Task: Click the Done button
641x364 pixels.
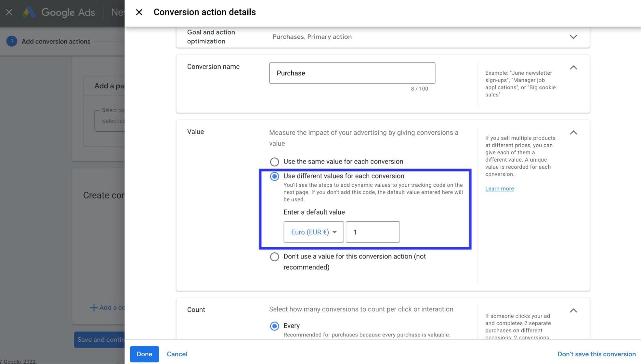Action: pos(144,354)
